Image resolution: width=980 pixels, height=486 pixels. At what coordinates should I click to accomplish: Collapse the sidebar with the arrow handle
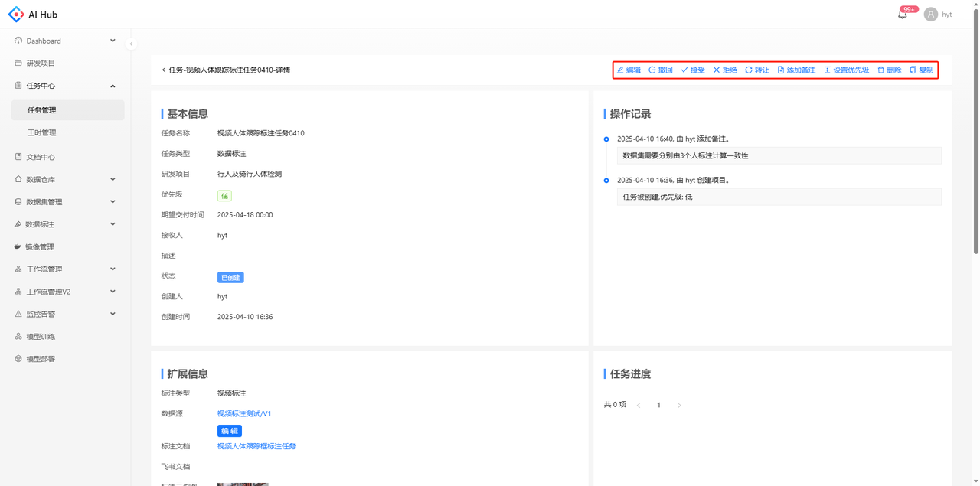(131, 44)
